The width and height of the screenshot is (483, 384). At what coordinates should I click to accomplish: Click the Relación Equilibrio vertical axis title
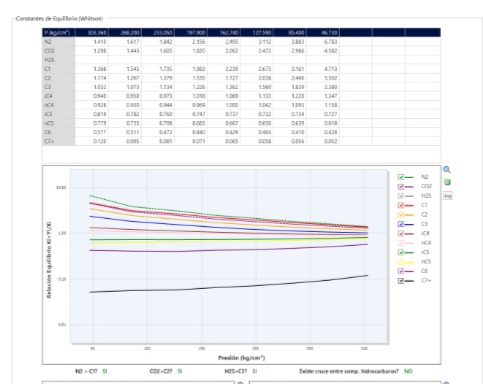49,260
